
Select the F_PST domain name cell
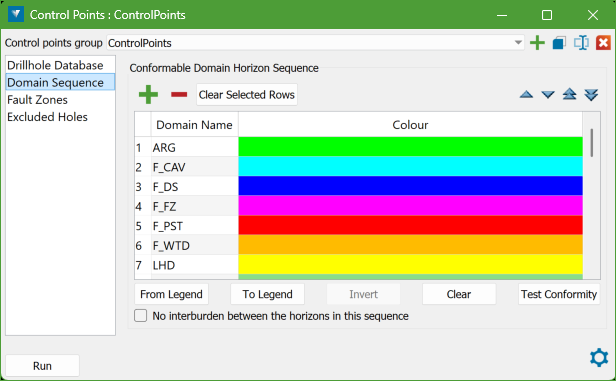pos(194,226)
